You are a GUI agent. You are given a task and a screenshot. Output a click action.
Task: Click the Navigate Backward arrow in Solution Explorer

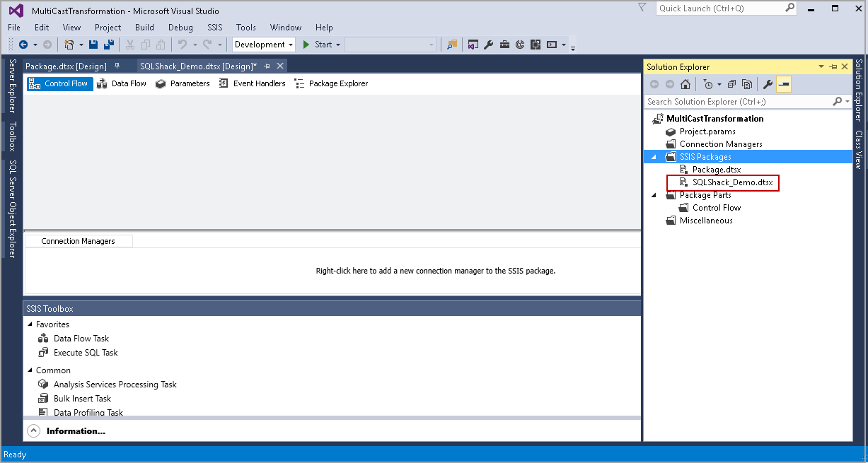pyautogui.click(x=654, y=84)
